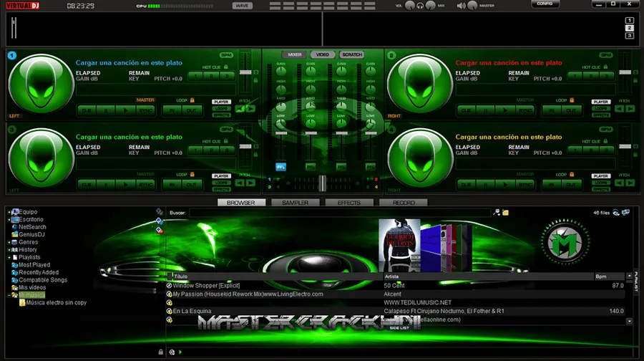
Task: Select NetSearch globe in folder tree
Action: point(15,227)
